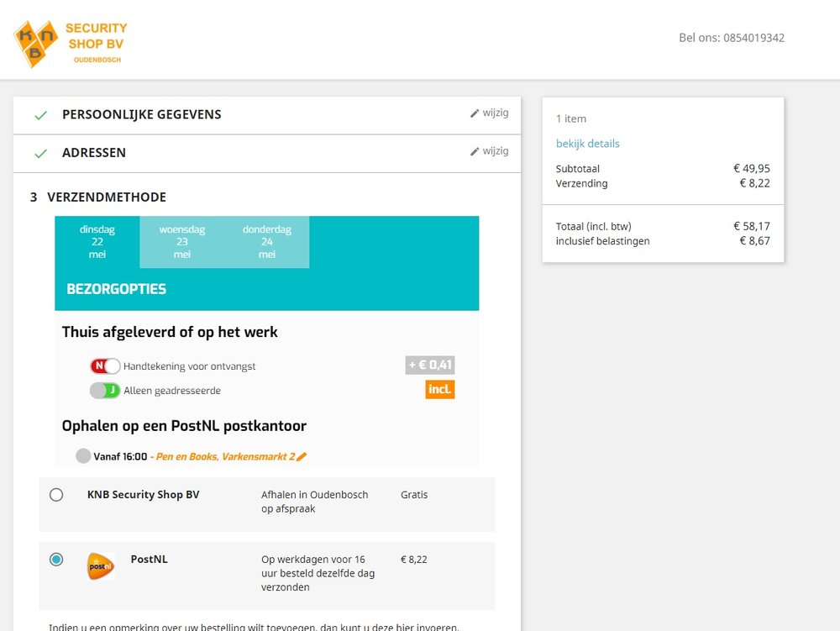Click the orange pencil next to Pen en Books
The width and height of the screenshot is (840, 631).
301,456
